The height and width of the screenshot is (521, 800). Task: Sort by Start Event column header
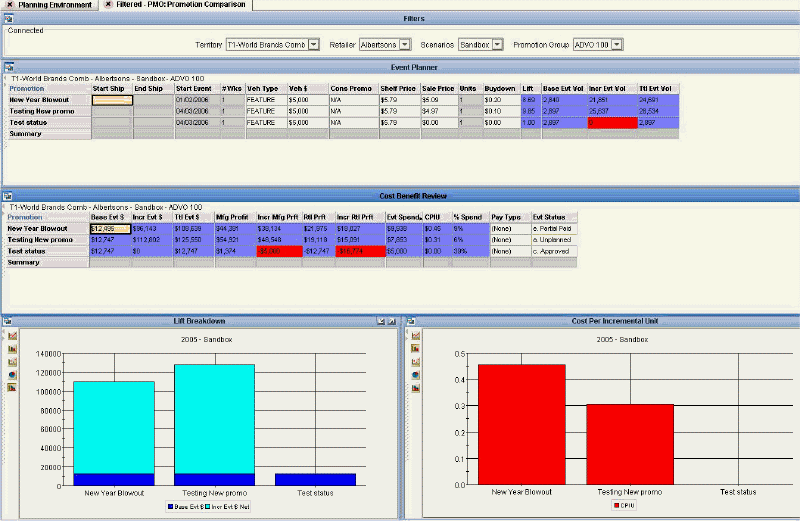point(197,89)
